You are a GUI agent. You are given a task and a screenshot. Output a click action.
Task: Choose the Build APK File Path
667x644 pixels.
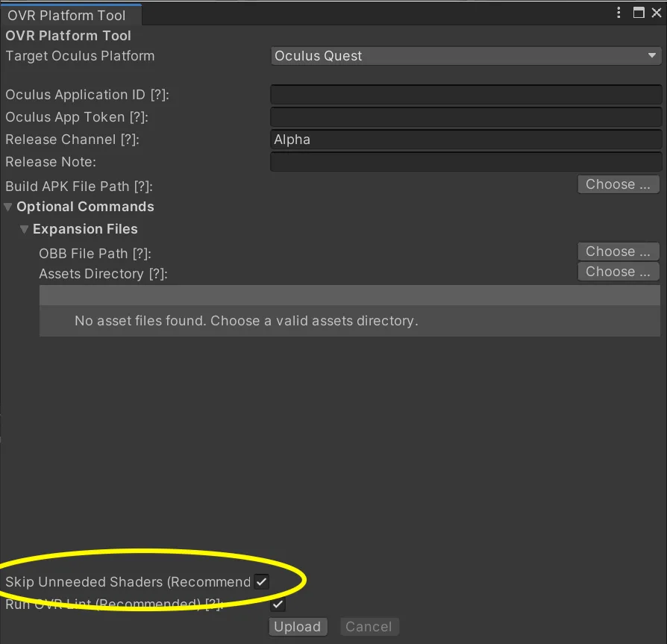coord(618,184)
